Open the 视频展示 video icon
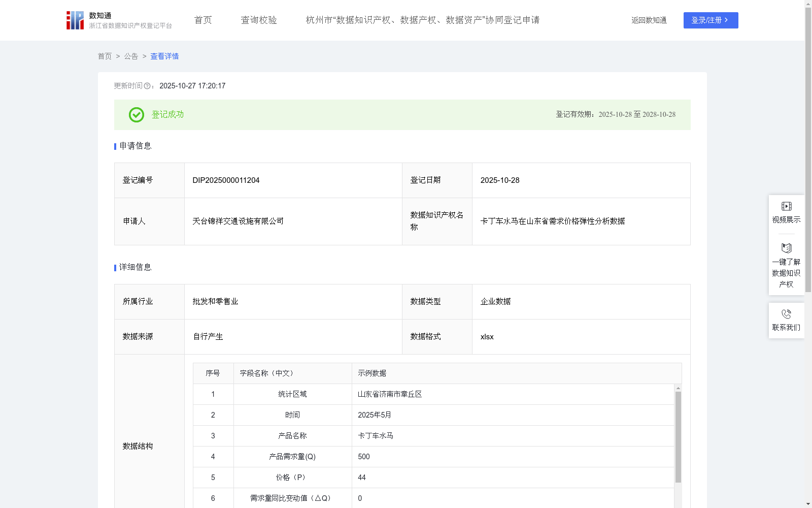The image size is (812, 508). (787, 206)
